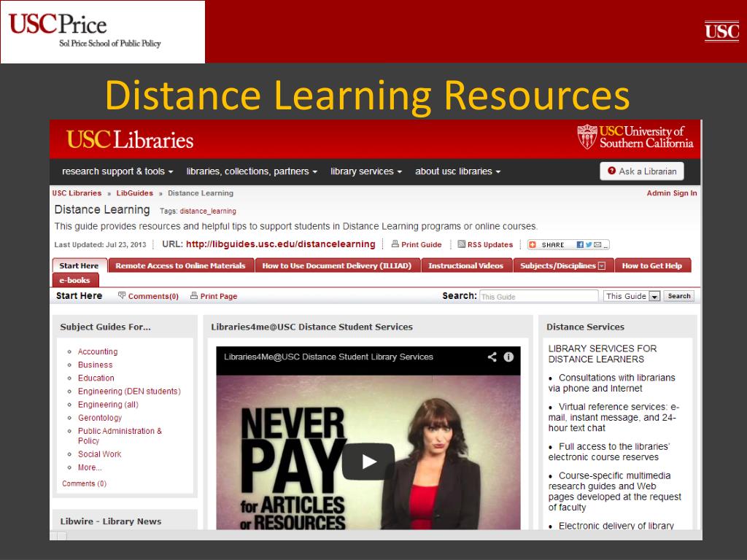
Task: Click the Ask a Librarian question icon
Action: point(612,171)
